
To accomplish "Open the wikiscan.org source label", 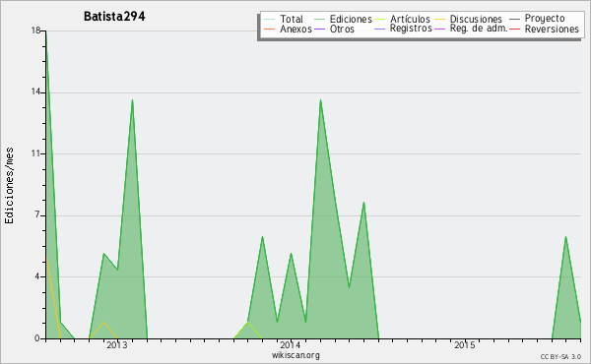I will coord(295,355).
